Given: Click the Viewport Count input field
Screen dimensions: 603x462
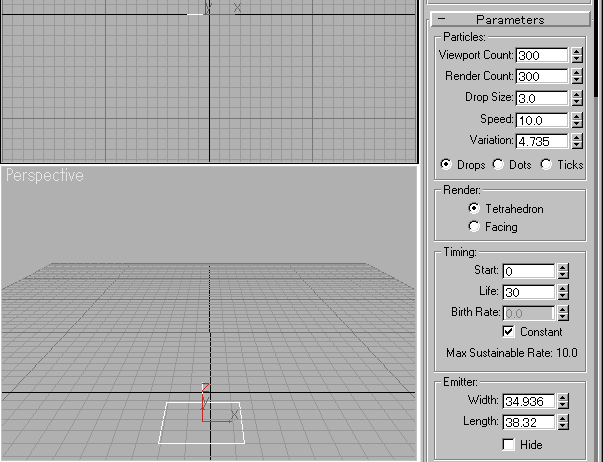Looking at the screenshot, I should [541, 55].
